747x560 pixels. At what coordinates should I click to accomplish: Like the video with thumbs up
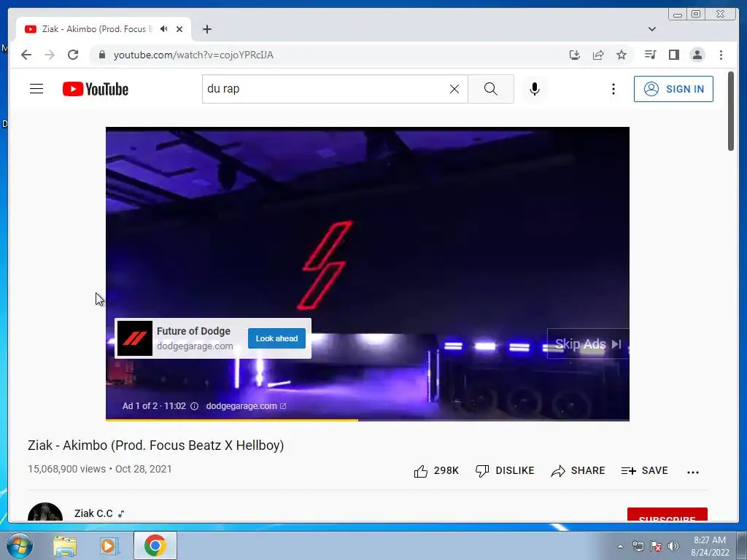pyautogui.click(x=436, y=470)
